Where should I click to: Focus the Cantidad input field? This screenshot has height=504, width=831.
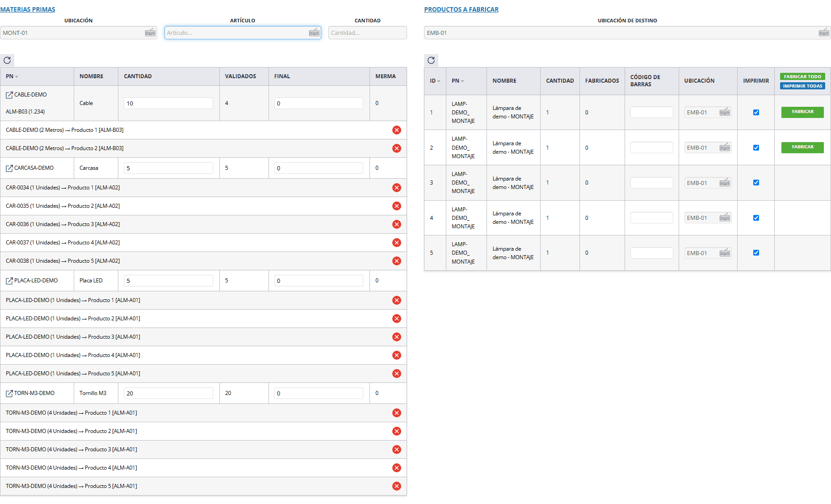point(367,33)
